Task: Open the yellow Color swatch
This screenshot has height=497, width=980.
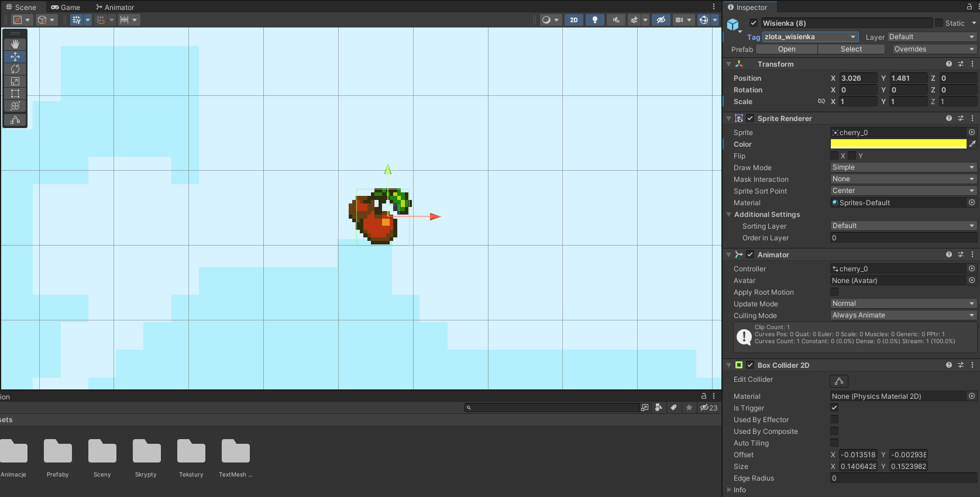Action: (x=898, y=144)
